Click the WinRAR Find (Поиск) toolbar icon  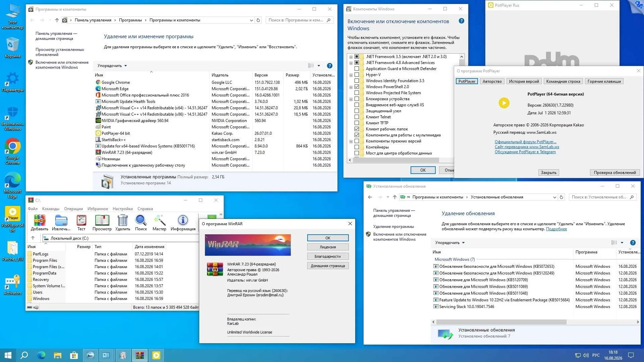pos(141,223)
